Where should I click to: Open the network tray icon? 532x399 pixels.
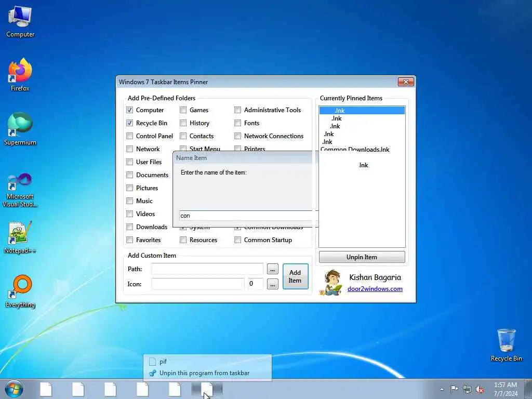click(467, 389)
